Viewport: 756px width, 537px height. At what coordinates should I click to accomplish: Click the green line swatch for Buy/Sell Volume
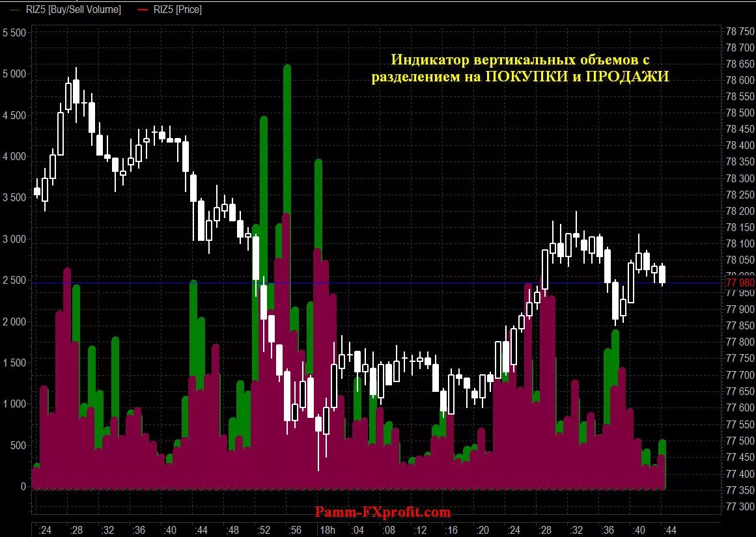pyautogui.click(x=15, y=10)
